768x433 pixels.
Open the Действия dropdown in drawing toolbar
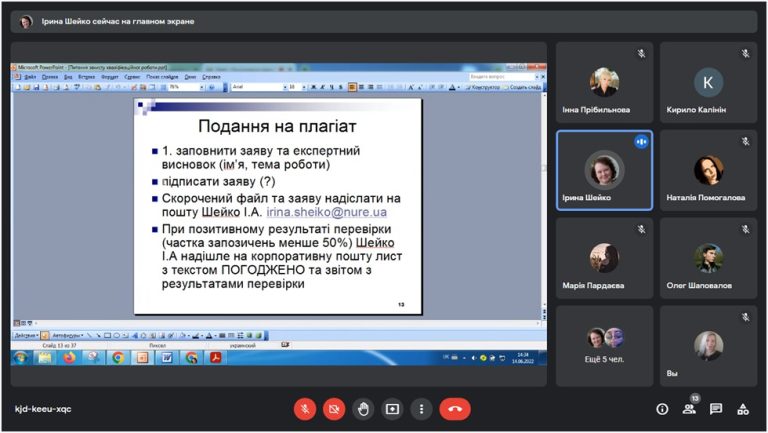point(26,336)
